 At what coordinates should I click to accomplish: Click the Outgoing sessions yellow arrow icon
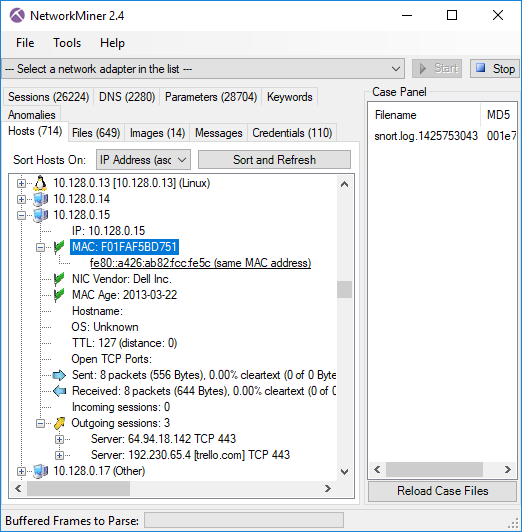point(59,423)
